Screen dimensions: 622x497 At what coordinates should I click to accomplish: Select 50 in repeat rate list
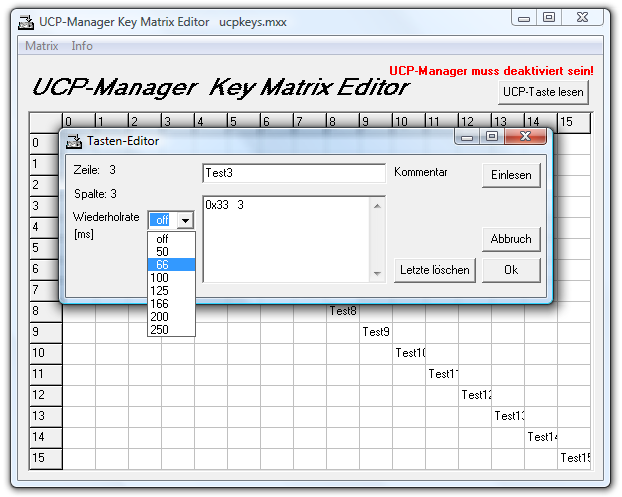tap(162, 252)
